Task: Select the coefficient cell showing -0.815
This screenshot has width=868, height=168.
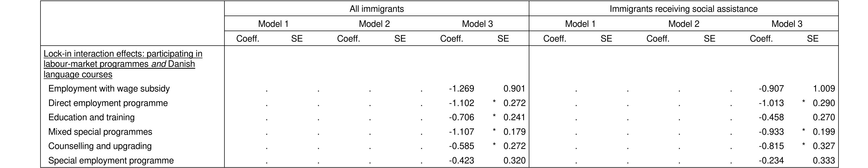Action: pos(771,146)
